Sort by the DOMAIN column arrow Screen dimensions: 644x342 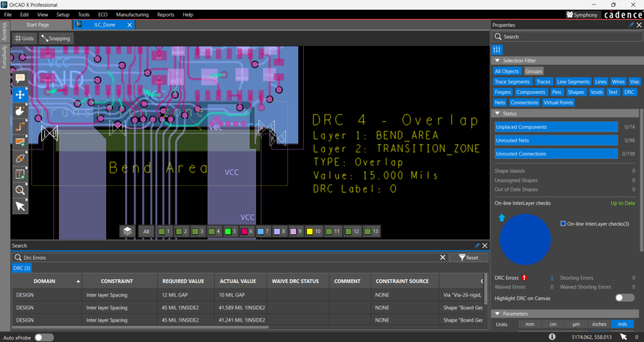(78, 281)
